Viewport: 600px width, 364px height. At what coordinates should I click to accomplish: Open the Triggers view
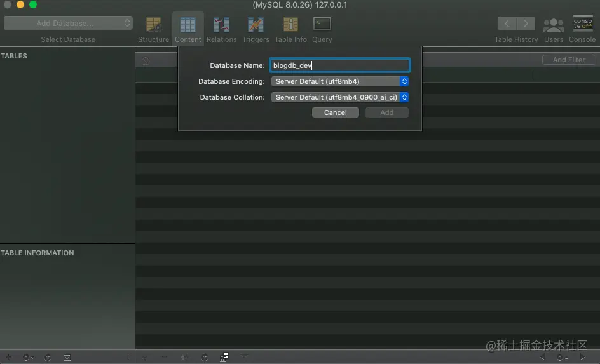click(x=256, y=29)
